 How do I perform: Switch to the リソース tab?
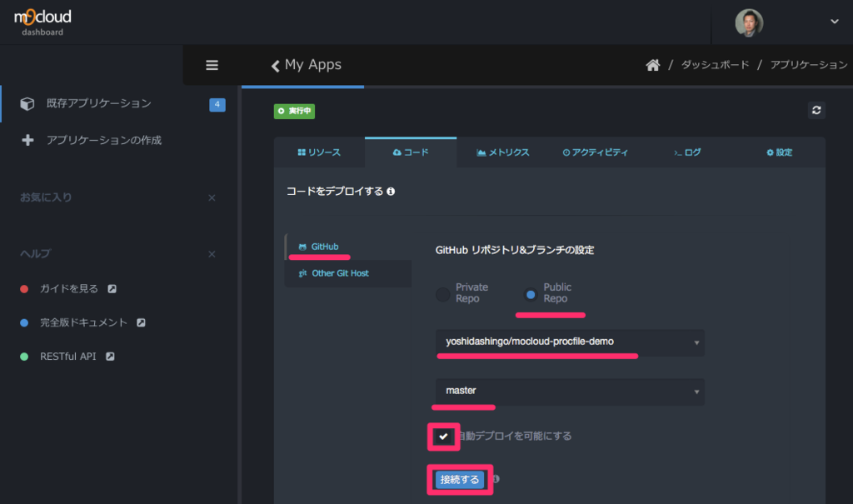[319, 152]
